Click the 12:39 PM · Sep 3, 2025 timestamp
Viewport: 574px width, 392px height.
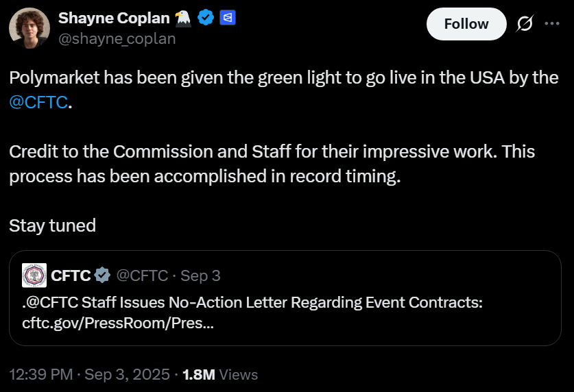pos(89,374)
